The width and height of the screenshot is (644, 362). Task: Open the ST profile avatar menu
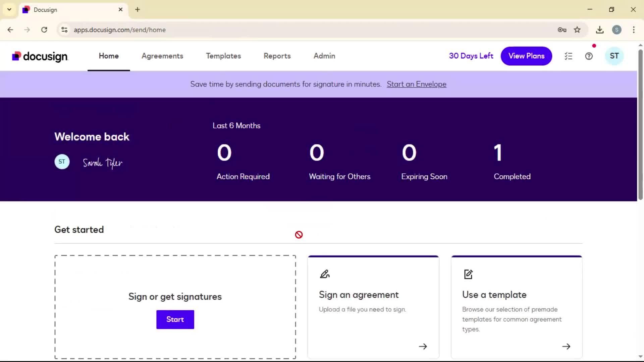[614, 56]
